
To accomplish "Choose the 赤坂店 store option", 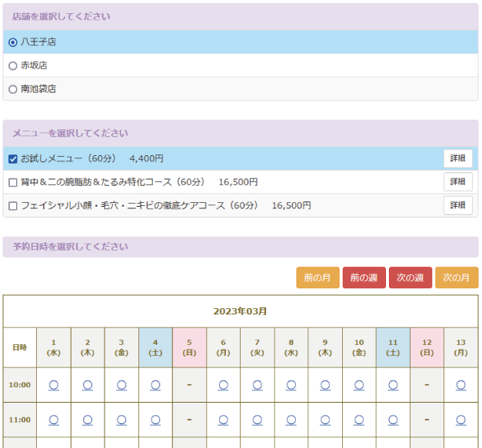I will tap(12, 66).
